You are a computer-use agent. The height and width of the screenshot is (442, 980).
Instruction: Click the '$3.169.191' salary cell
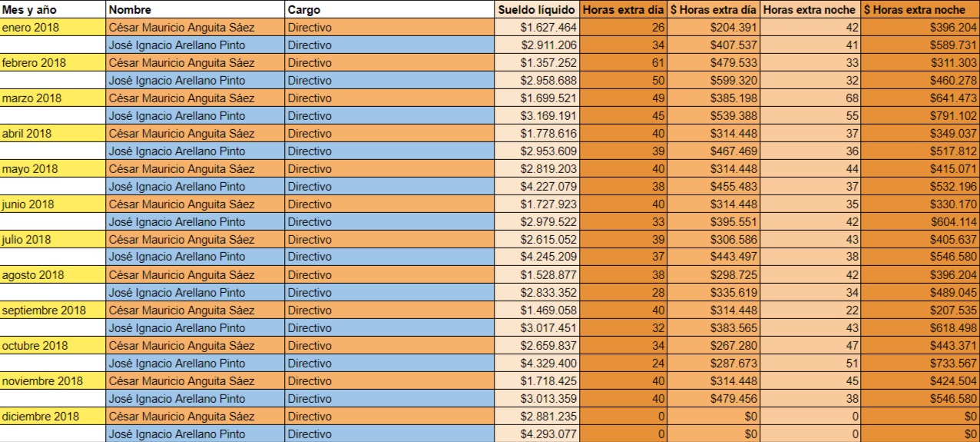[x=537, y=116]
